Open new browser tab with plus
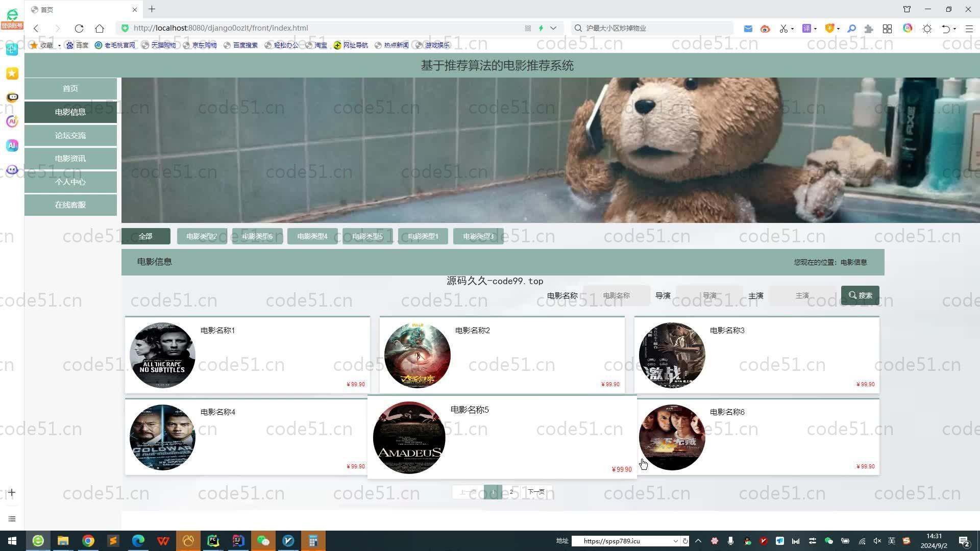The image size is (980, 551). (x=152, y=9)
